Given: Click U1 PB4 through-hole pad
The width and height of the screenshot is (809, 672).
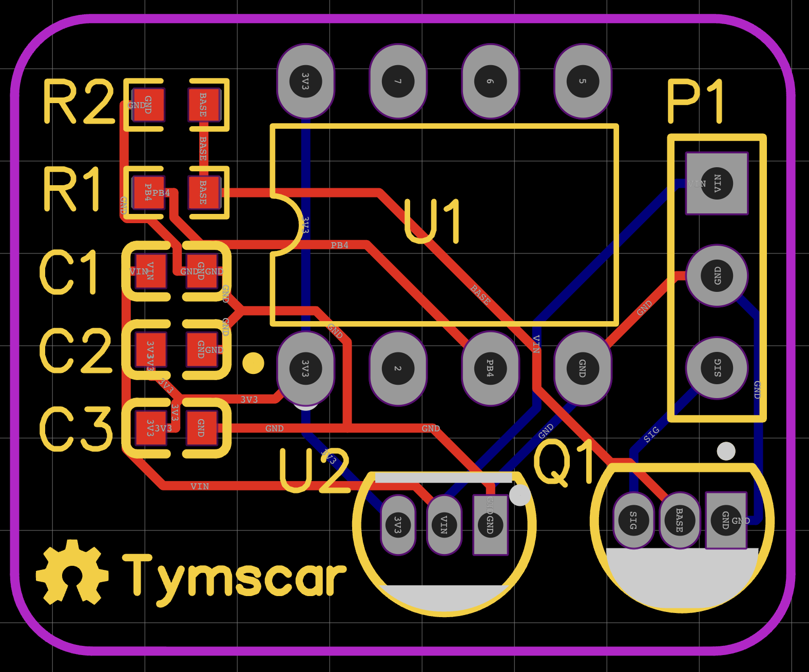Looking at the screenshot, I should coord(490,368).
